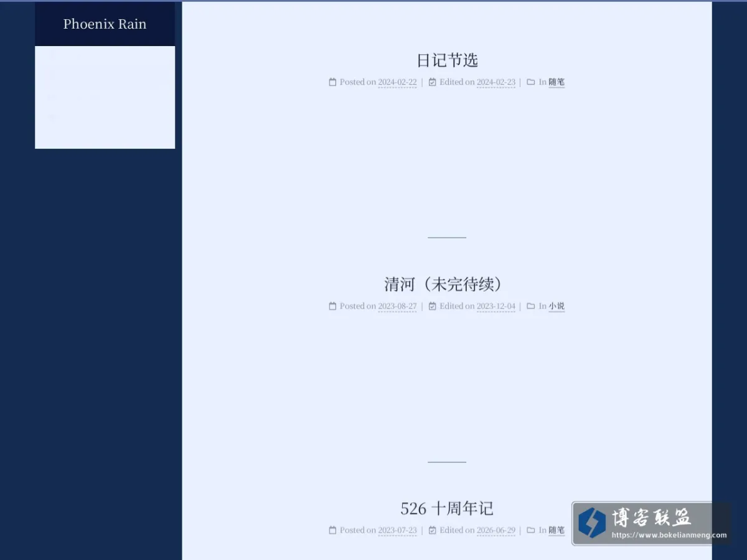Click the posted date 2024-02-22

397,82
